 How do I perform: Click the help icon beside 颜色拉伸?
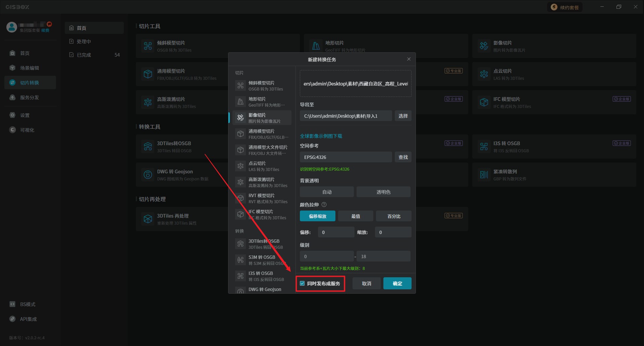tap(324, 205)
